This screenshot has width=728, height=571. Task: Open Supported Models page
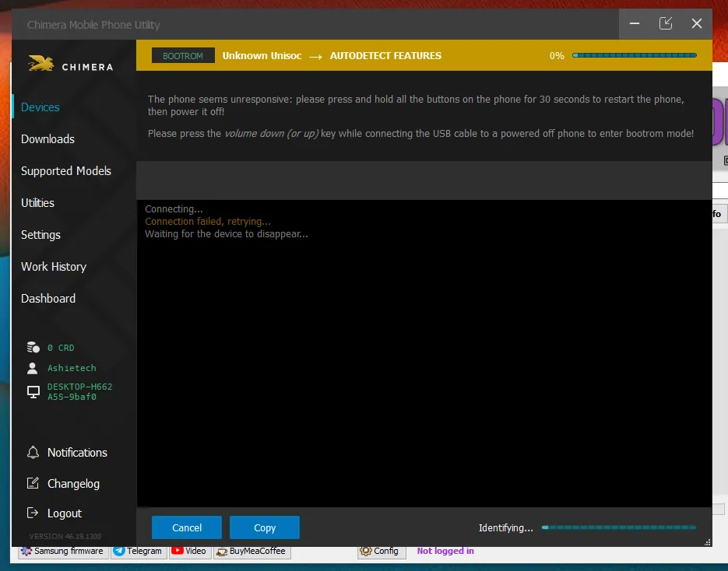(66, 171)
